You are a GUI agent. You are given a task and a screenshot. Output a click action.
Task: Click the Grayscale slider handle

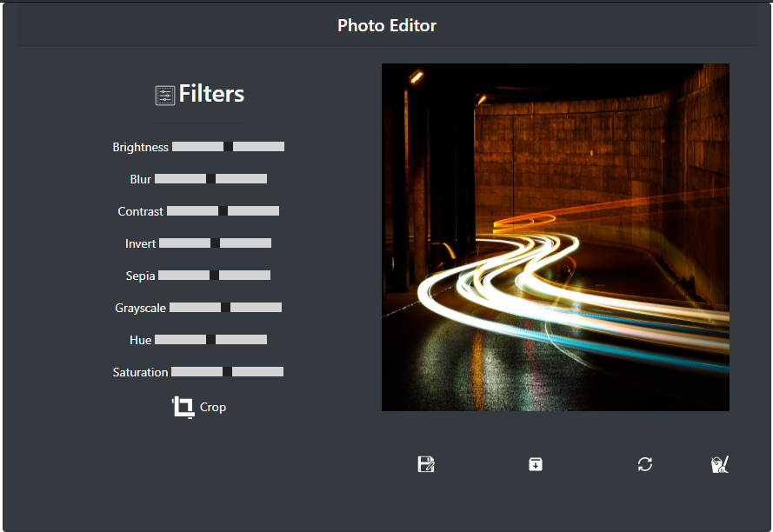click(226, 308)
